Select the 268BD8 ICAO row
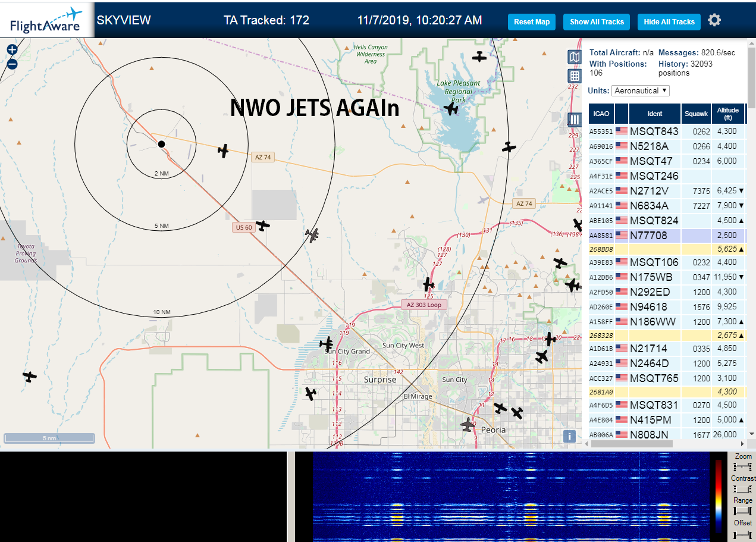Viewport: 756px width, 542px height. (667, 249)
